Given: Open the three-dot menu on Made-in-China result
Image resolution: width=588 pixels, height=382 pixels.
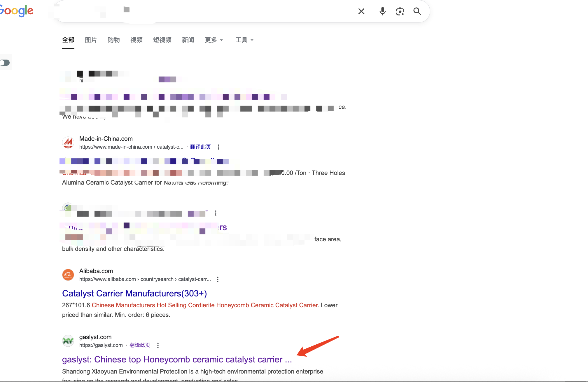Looking at the screenshot, I should [x=219, y=147].
